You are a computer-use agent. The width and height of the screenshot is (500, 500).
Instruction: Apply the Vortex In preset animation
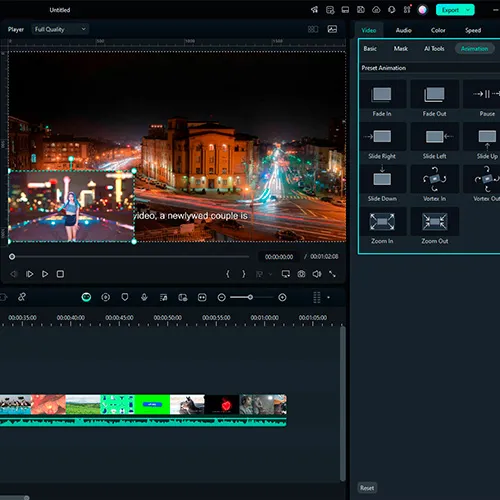434,184
